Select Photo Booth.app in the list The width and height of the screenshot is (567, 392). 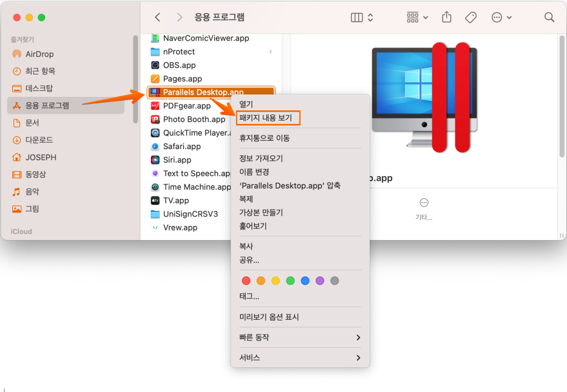tap(189, 119)
